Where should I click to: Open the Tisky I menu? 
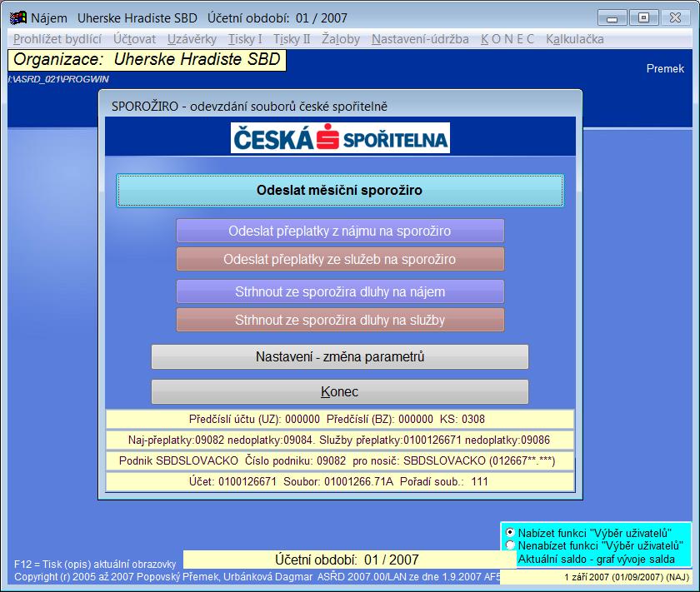pos(245,39)
